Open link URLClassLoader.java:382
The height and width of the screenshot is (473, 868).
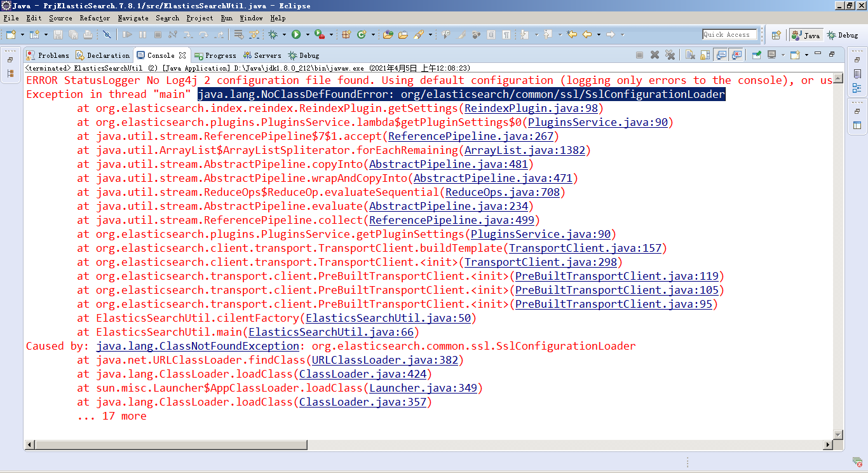384,360
